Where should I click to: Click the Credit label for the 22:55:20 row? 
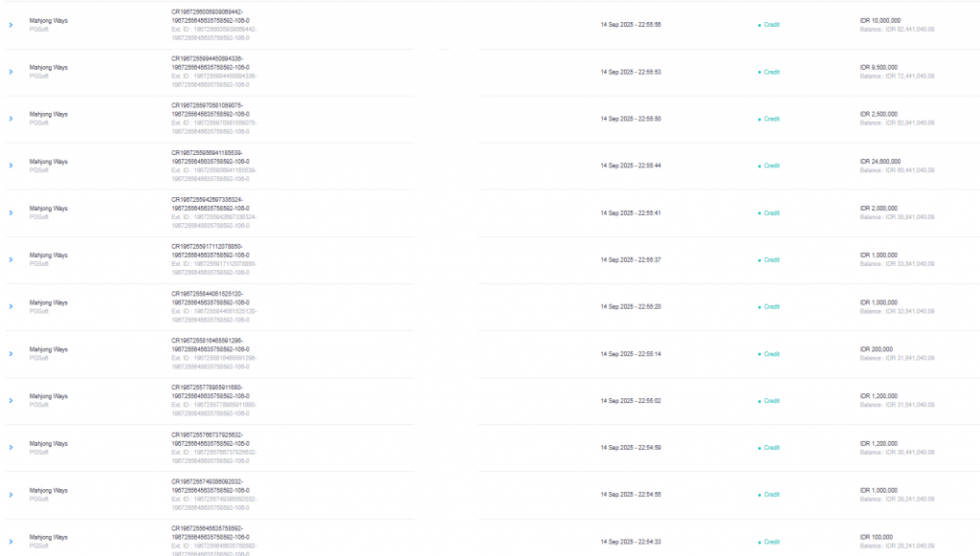point(771,307)
